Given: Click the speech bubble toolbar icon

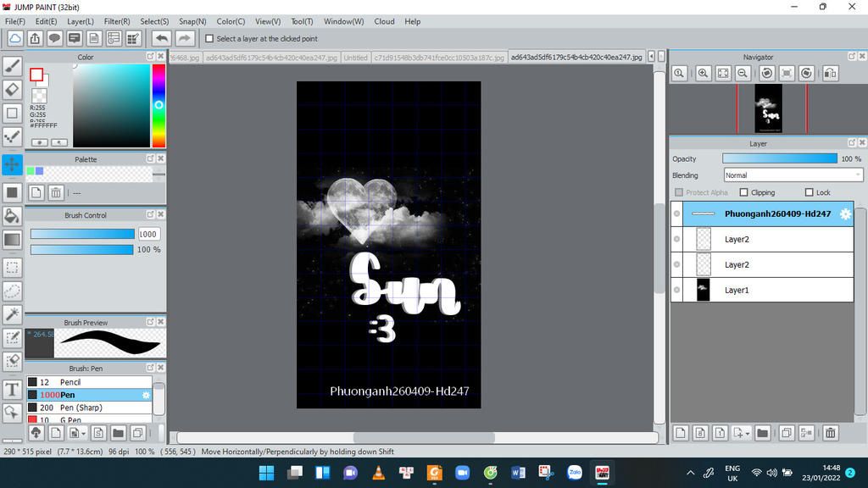Looking at the screenshot, I should click(54, 39).
